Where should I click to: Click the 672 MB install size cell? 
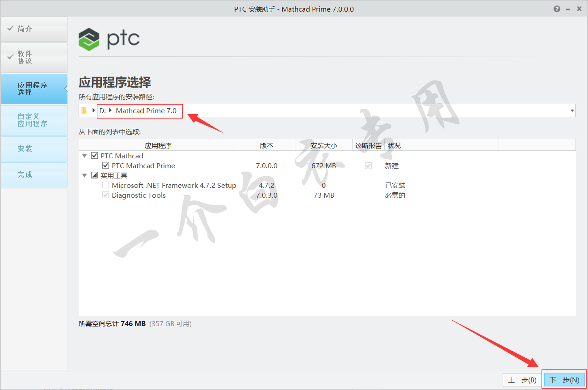[323, 165]
